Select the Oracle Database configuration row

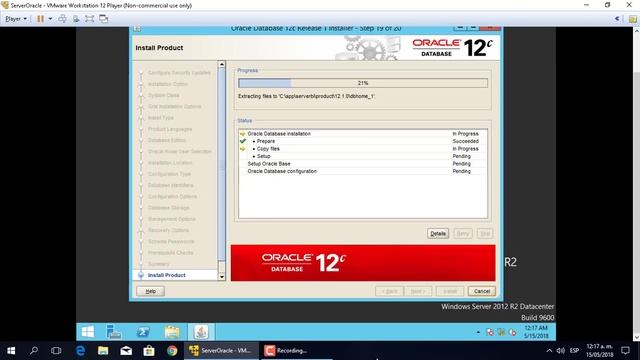pyautogui.click(x=363, y=171)
